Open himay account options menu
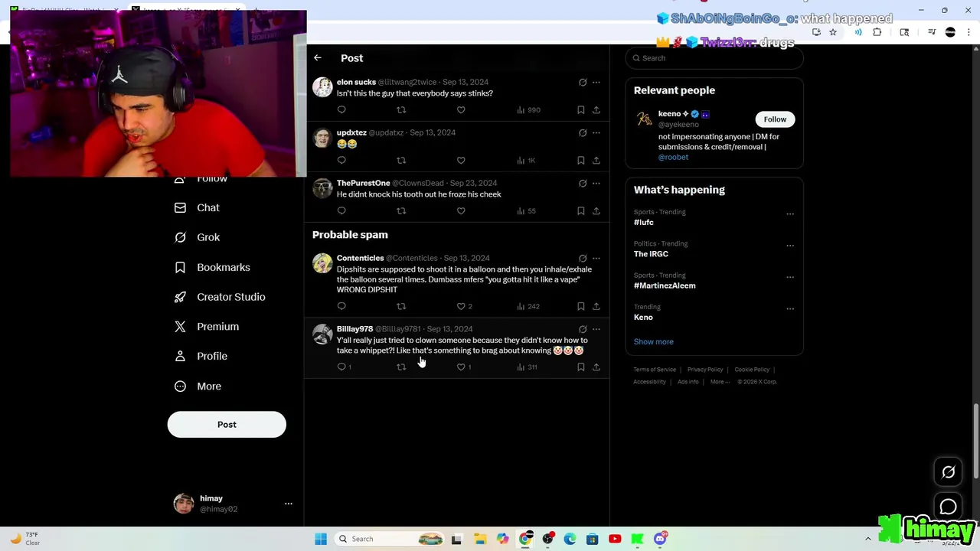The image size is (980, 551). 289,504
